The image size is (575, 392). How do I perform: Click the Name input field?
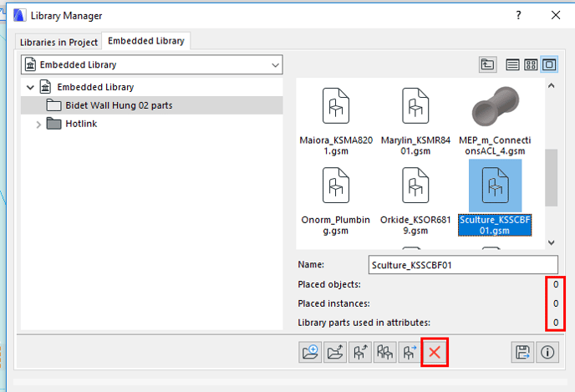click(x=463, y=265)
